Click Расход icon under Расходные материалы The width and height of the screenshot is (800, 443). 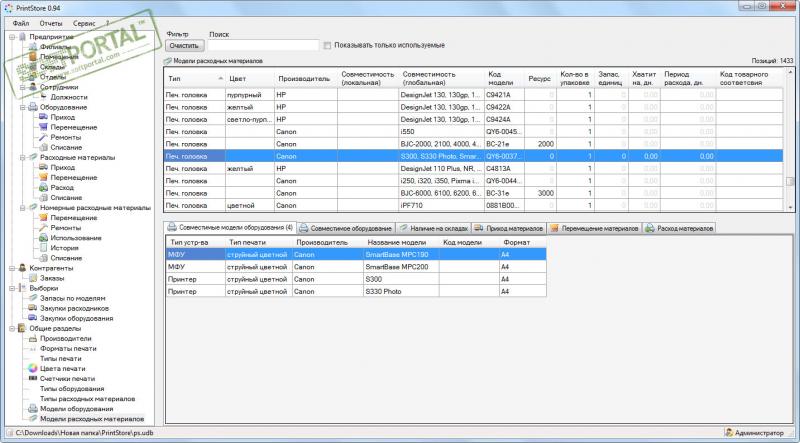[43, 188]
